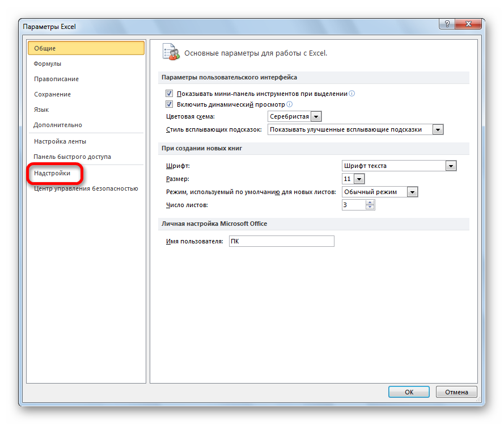The width and height of the screenshot is (504, 425).
Task: Open the default view mode dropdown
Action: pyautogui.click(x=412, y=192)
